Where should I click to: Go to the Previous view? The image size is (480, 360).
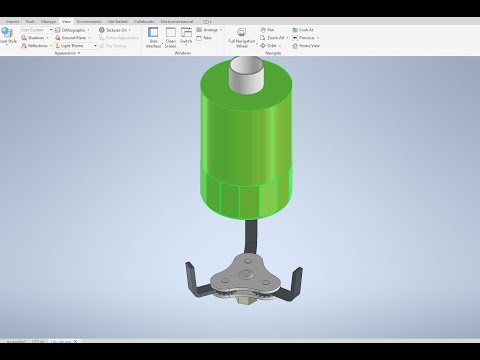(304, 38)
